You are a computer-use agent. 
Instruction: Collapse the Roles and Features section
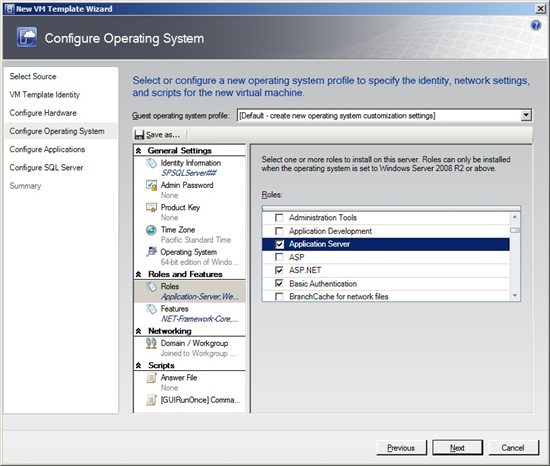(139, 274)
